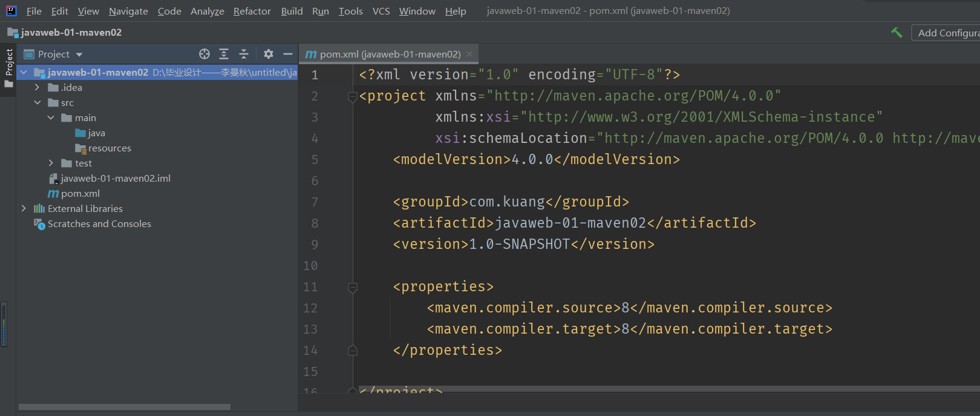Click the maven.compiler.source line
This screenshot has height=416, width=980.
pos(630,308)
